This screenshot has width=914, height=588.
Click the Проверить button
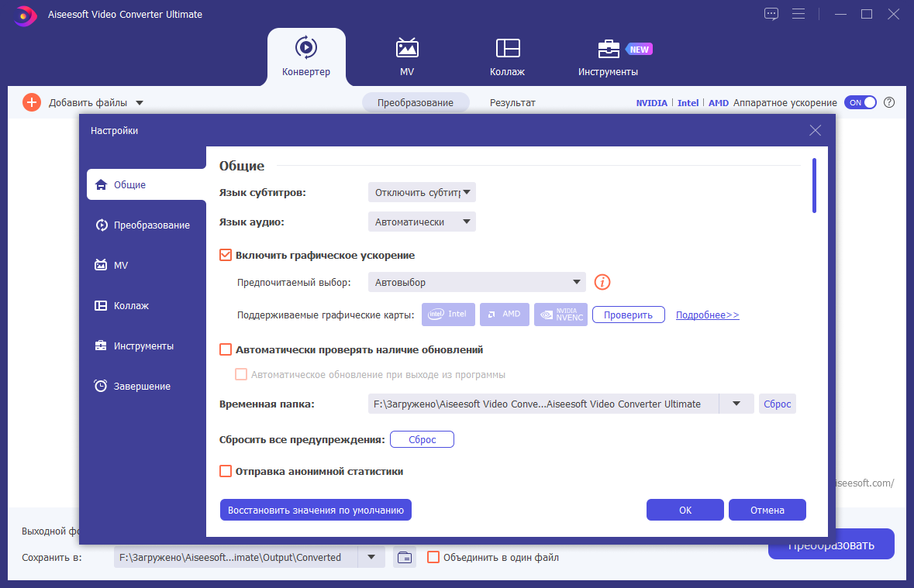tap(629, 315)
